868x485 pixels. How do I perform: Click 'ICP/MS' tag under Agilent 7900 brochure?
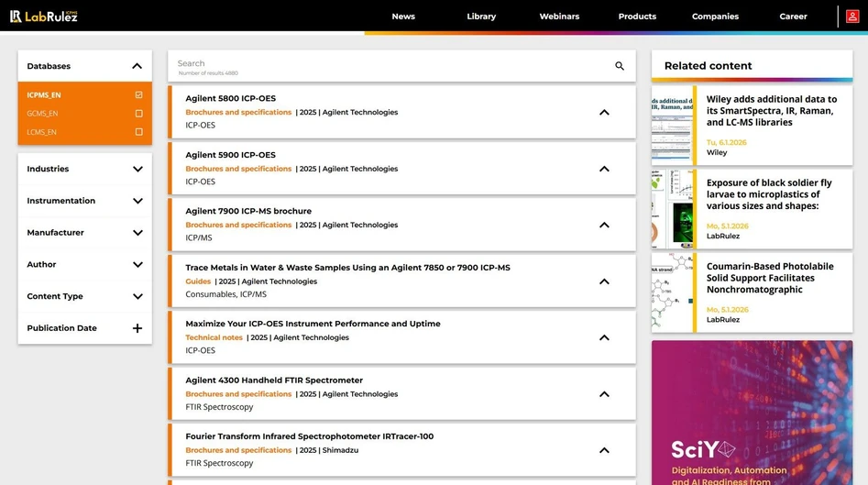coord(199,237)
